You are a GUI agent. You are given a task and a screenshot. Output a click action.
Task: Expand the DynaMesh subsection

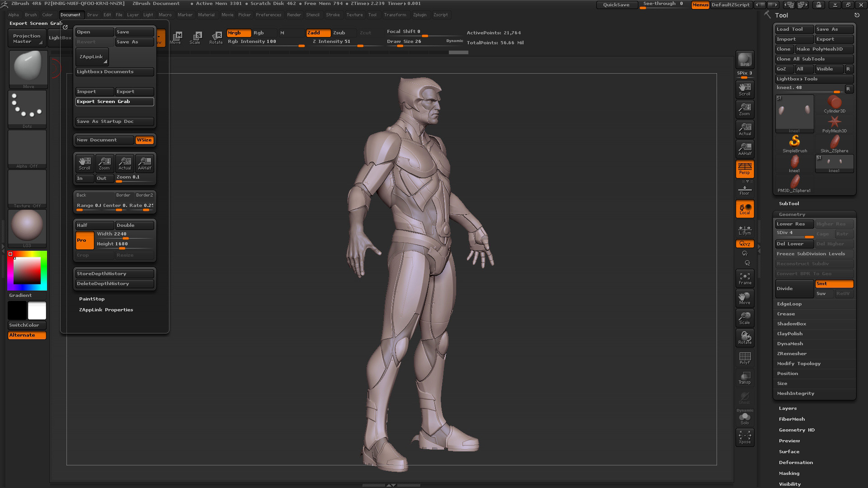coord(790,344)
